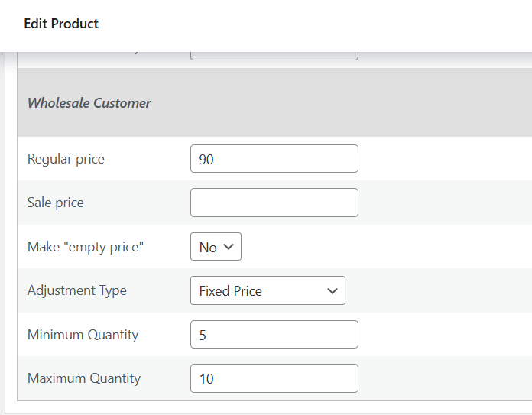Click the "Regular price" label

[66, 159]
